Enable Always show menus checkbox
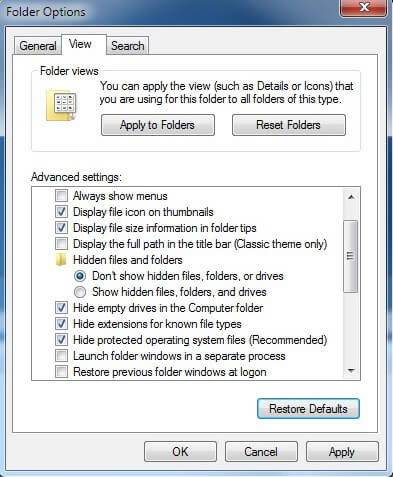 click(61, 196)
